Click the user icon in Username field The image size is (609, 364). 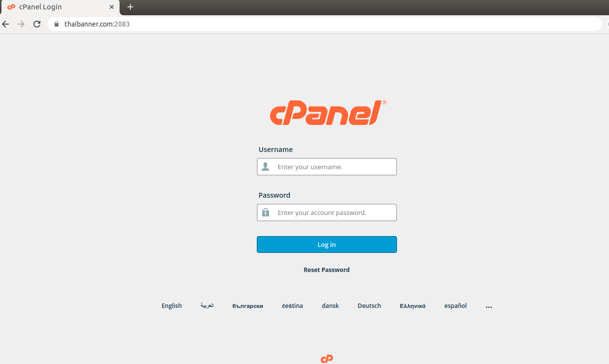pos(266,167)
